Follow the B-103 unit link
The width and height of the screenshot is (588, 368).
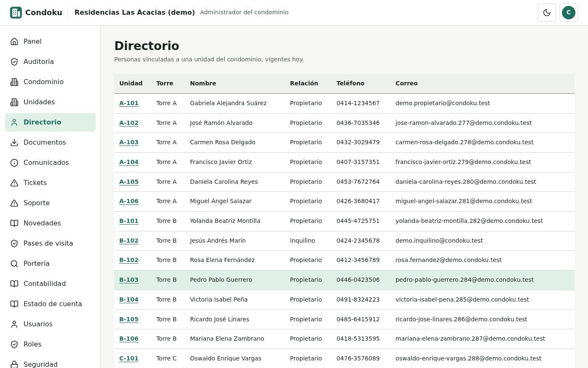[x=129, y=280]
